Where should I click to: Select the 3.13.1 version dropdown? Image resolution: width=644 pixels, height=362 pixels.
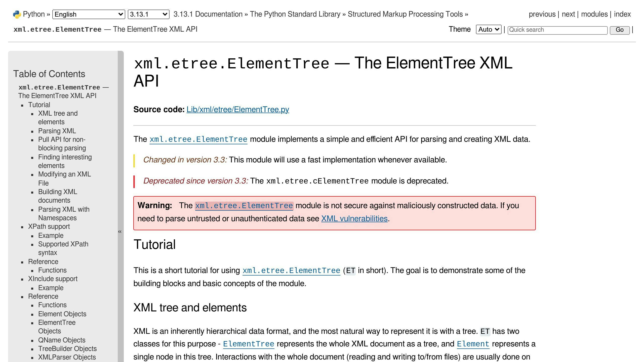(148, 14)
